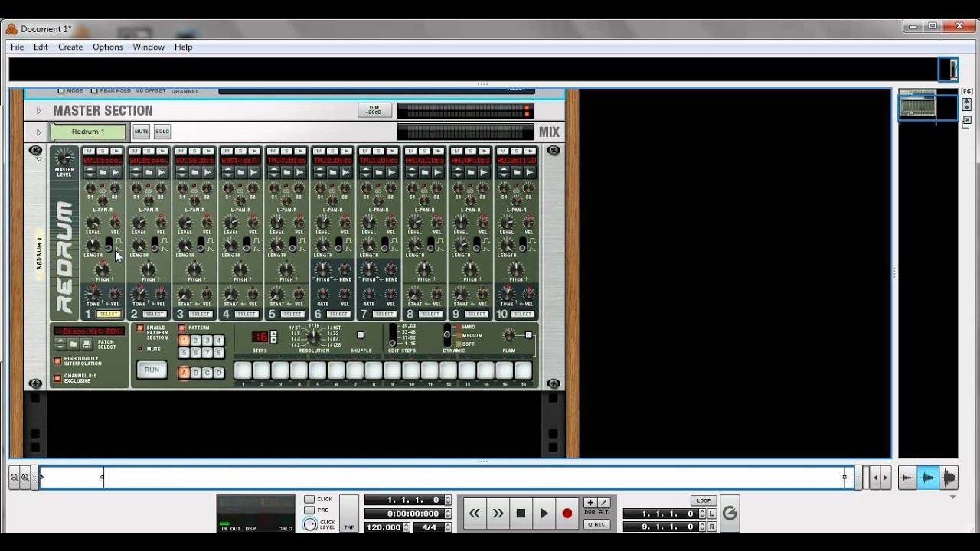This screenshot has height=551, width=980.
Task: Save Redrum patch with floppy disk icon
Action: pyautogui.click(x=87, y=344)
